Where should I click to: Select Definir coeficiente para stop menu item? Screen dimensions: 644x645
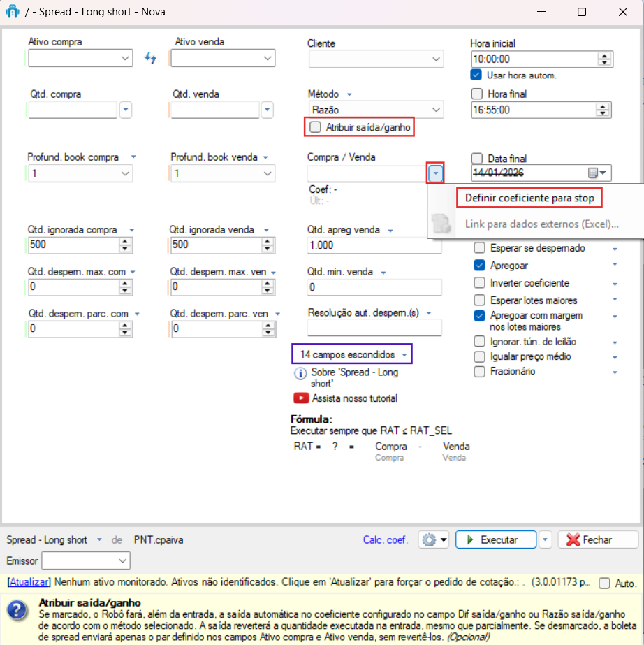(529, 198)
